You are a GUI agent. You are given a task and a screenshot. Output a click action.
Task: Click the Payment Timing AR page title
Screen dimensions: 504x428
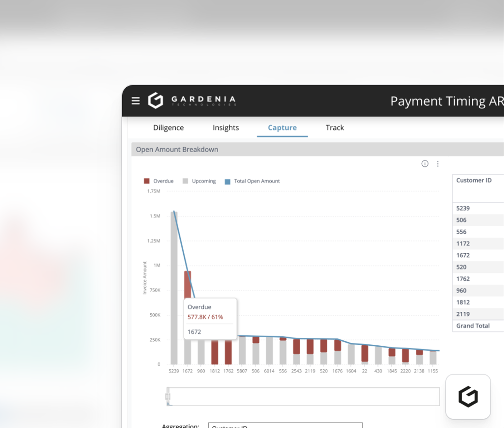447,101
